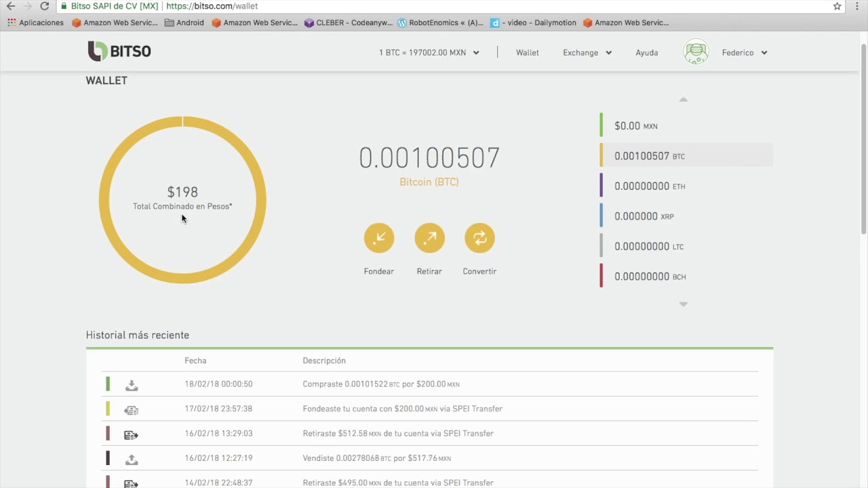868x488 pixels.
Task: Click withdrawal icon in 14/02/18 22:48:37 row
Action: [132, 483]
